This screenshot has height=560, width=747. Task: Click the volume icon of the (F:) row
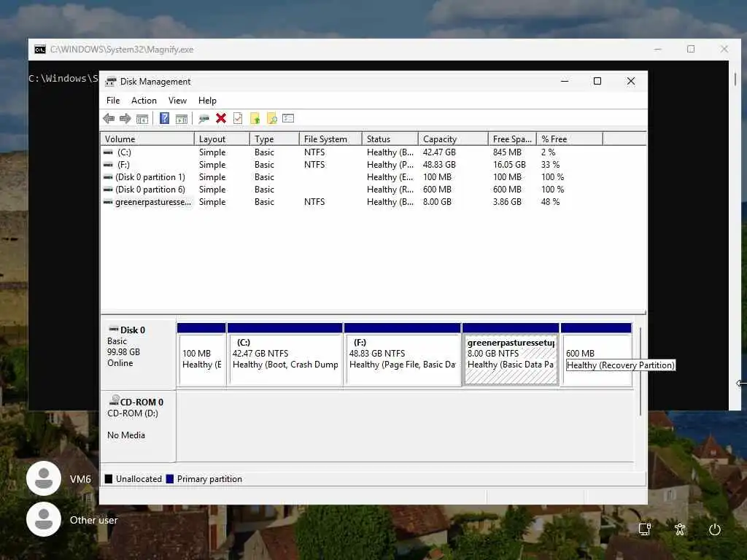click(108, 165)
